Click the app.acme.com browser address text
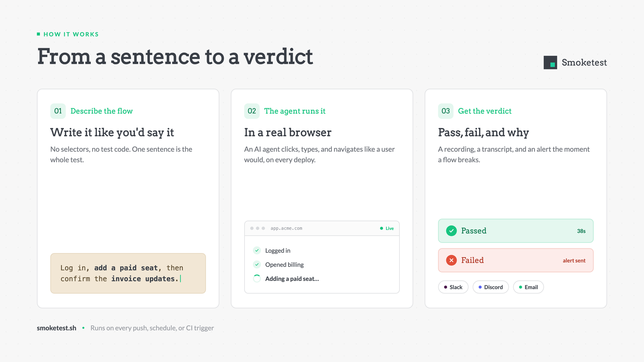 (286, 228)
